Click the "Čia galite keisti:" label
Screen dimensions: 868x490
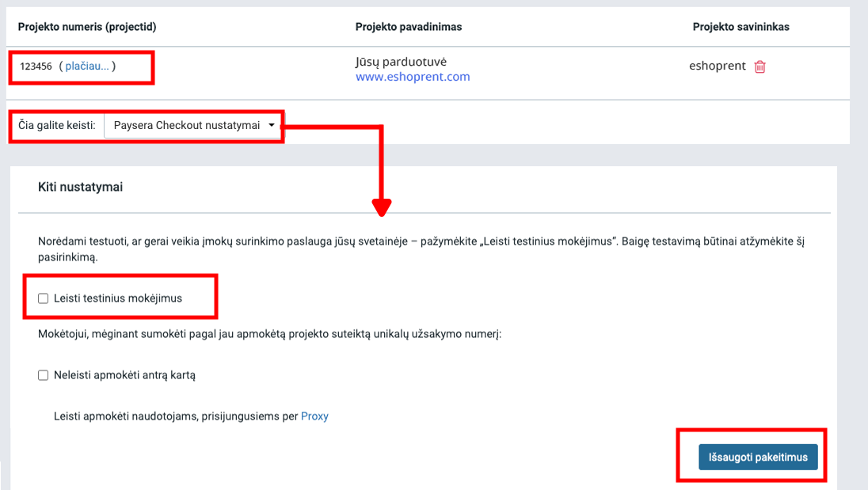click(57, 125)
